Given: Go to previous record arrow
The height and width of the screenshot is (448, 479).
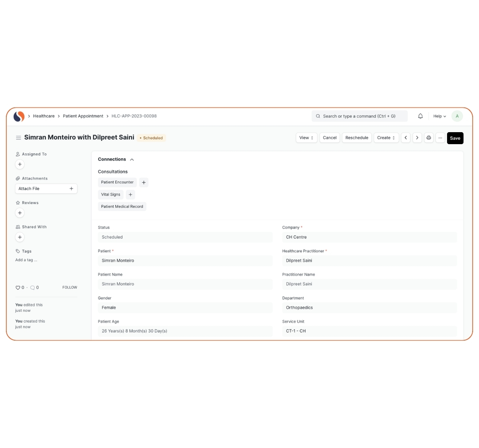Looking at the screenshot, I should pos(406,138).
